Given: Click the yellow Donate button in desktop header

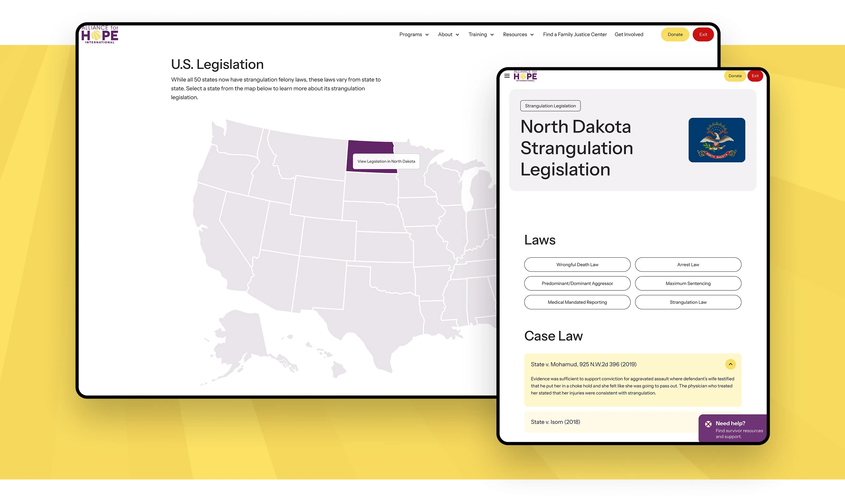Looking at the screenshot, I should click(x=675, y=34).
